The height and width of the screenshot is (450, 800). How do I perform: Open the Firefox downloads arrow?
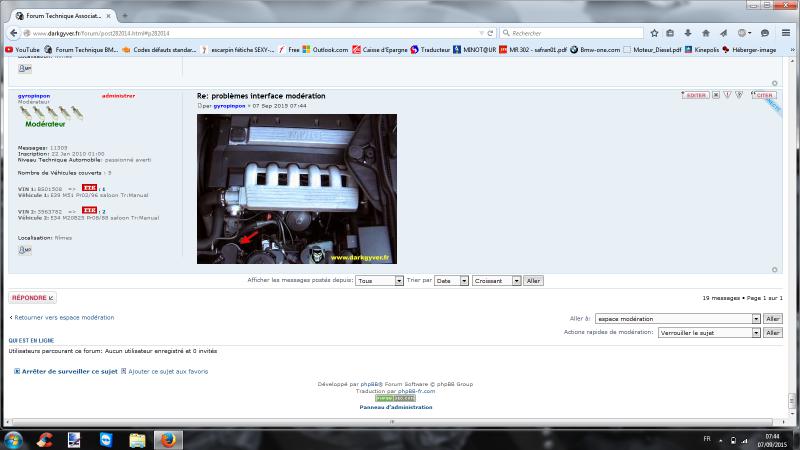click(x=689, y=33)
